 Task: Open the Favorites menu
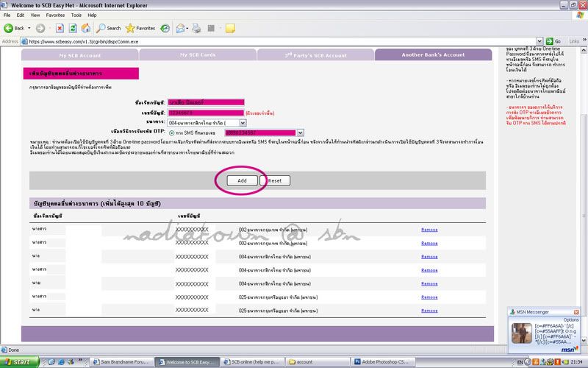click(x=55, y=15)
